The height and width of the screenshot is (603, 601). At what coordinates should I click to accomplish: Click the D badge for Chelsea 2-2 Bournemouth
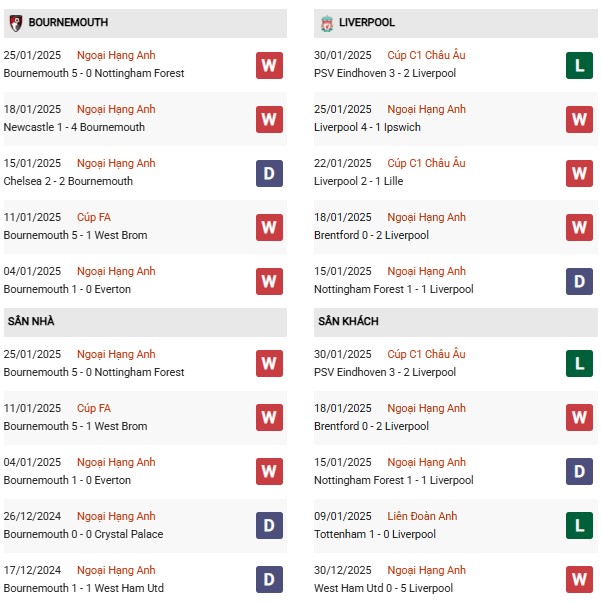coord(269,173)
